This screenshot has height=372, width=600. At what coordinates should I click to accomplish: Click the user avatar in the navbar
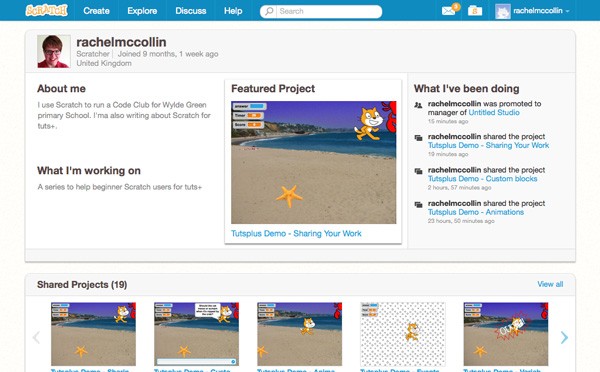point(502,11)
